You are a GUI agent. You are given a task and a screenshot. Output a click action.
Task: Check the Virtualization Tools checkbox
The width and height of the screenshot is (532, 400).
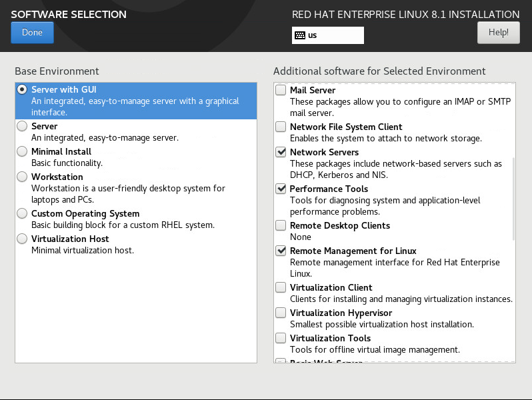coord(281,338)
